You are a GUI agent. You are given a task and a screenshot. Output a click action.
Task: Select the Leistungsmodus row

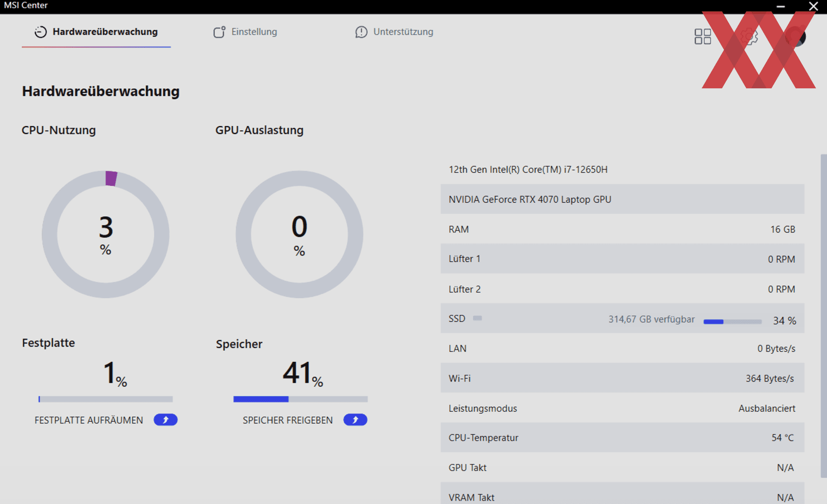coord(622,408)
